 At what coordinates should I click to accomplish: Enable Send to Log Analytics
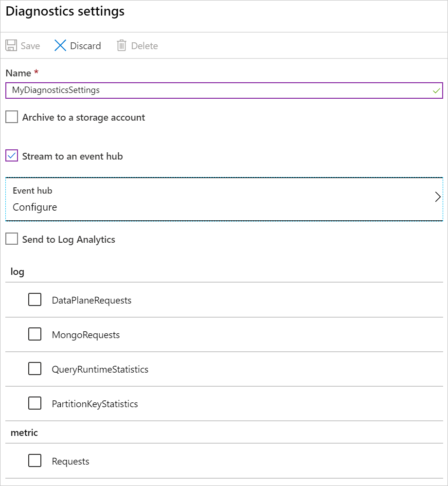tap(11, 239)
